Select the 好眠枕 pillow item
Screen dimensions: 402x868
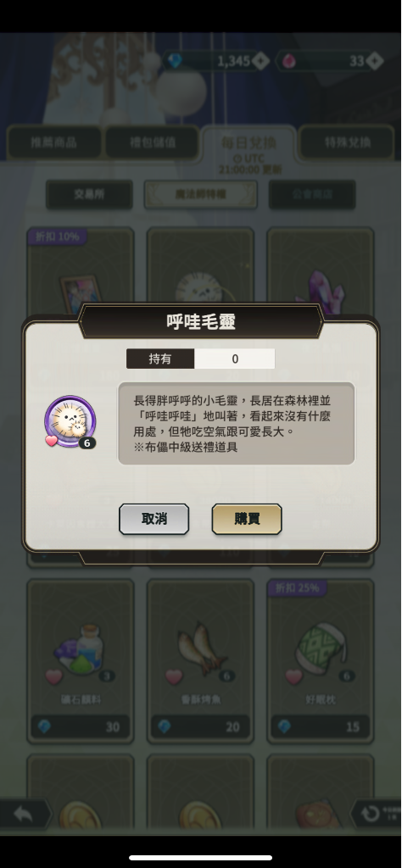tap(321, 661)
